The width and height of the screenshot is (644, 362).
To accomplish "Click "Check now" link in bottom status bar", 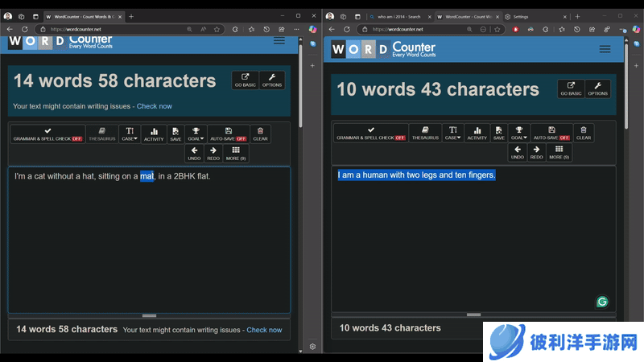I will coord(264,330).
